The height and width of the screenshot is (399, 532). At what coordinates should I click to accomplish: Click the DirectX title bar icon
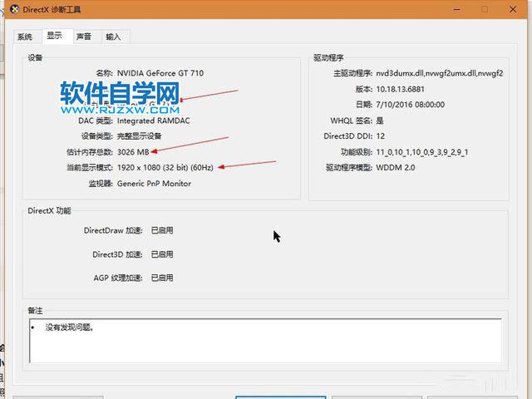click(x=15, y=9)
